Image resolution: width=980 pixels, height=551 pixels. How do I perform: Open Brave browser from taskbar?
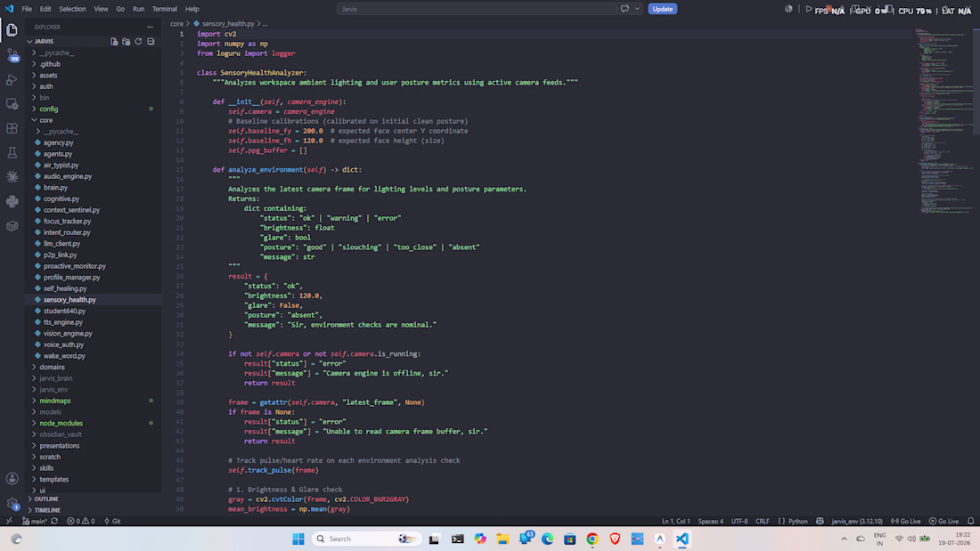[x=615, y=539]
